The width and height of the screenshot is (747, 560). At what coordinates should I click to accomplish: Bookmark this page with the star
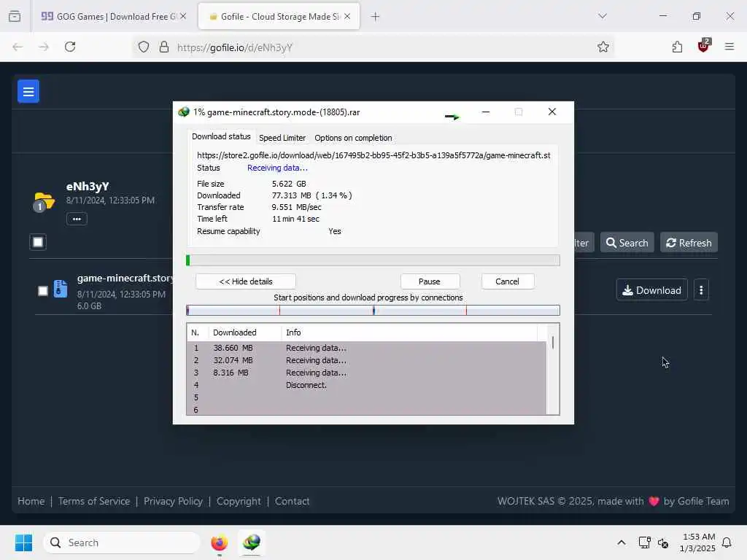tap(603, 47)
